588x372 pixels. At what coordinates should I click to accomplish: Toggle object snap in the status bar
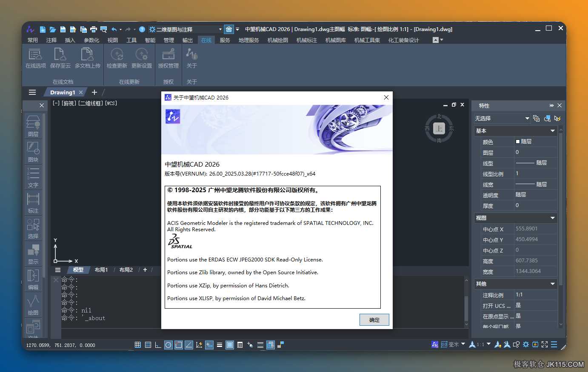coord(179,345)
